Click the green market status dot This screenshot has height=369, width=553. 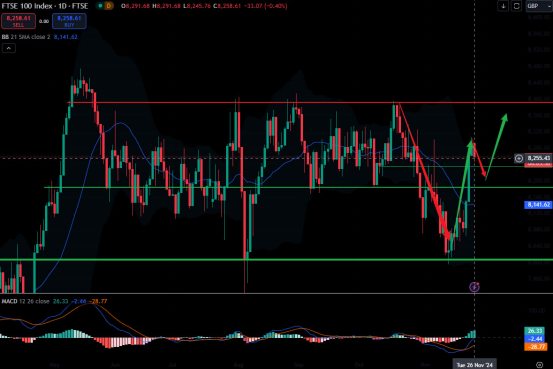click(x=101, y=6)
